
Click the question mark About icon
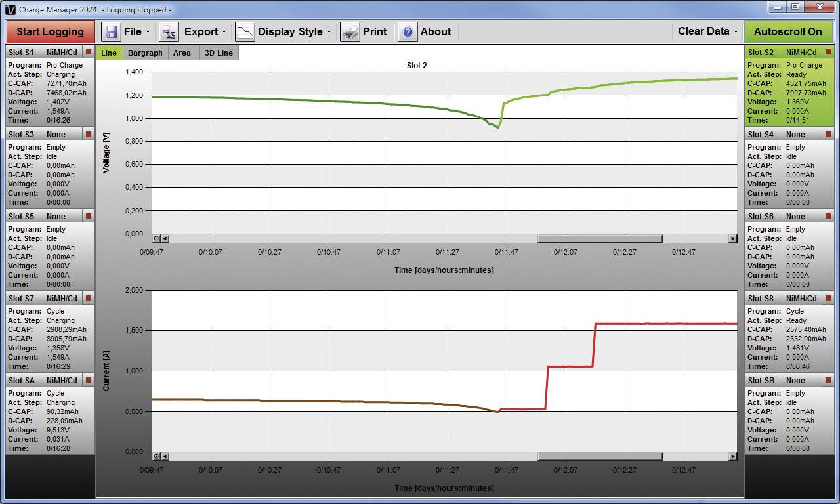click(408, 31)
